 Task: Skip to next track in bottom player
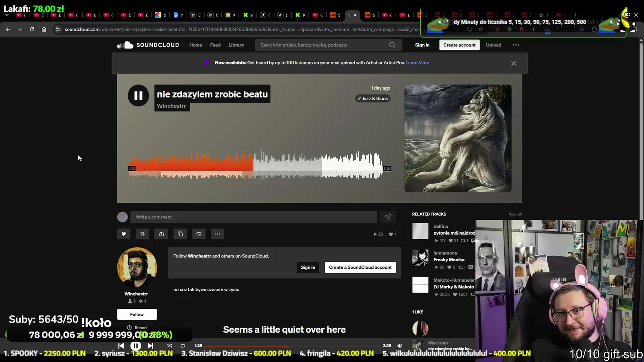tap(150, 346)
